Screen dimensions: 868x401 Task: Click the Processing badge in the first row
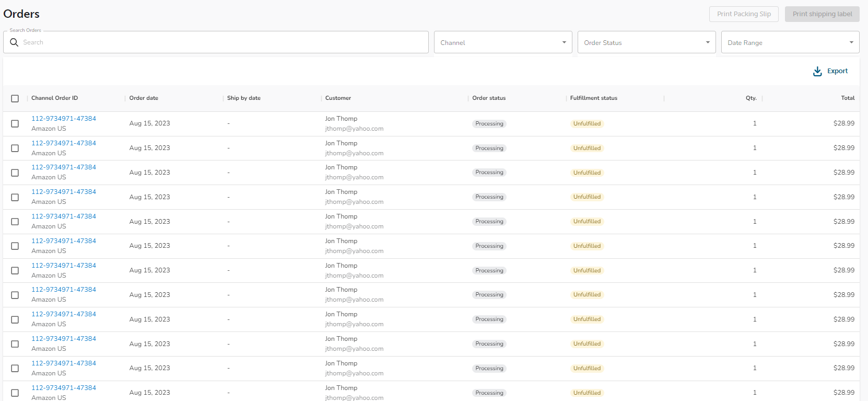coord(489,124)
